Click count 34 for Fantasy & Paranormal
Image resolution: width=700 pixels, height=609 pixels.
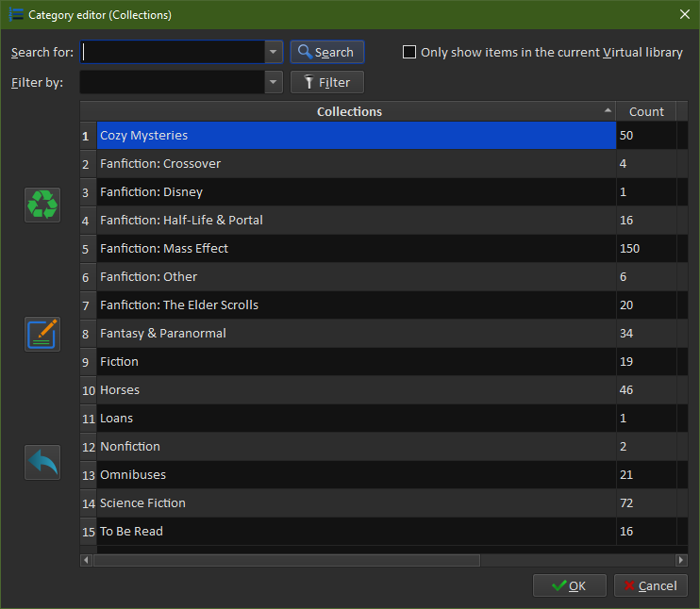646,334
